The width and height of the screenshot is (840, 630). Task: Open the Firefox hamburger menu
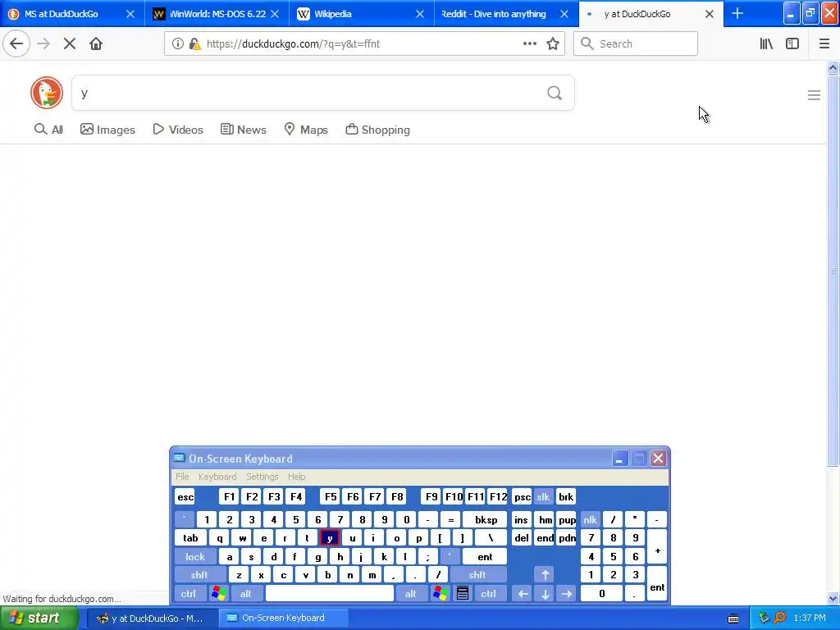[x=824, y=44]
